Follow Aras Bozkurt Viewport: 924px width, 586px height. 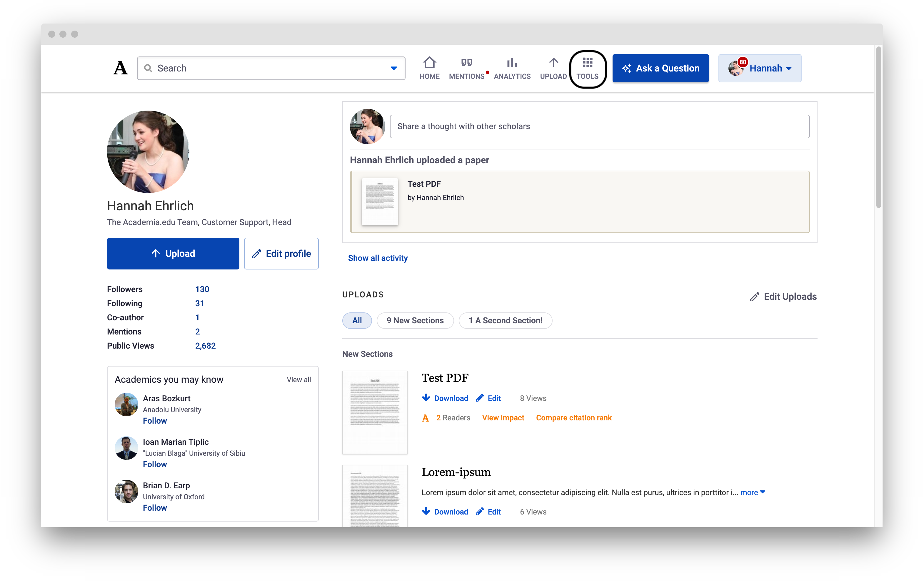click(x=155, y=421)
